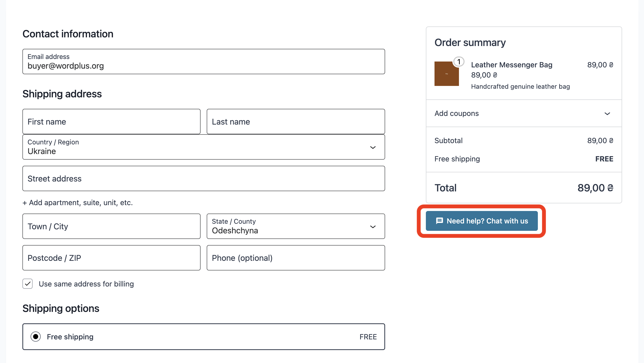This screenshot has height=363, width=644.
Task: Click the Leather Messenger Bag product thumbnail
Action: [446, 74]
